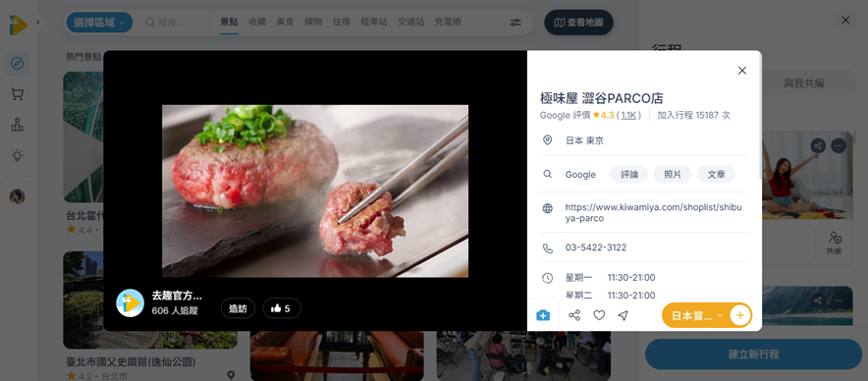Select the 購物 tab
The image size is (868, 381).
313,23
